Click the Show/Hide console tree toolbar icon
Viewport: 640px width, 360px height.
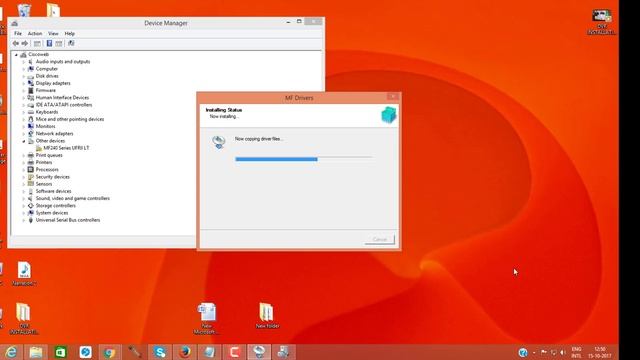click(x=37, y=43)
